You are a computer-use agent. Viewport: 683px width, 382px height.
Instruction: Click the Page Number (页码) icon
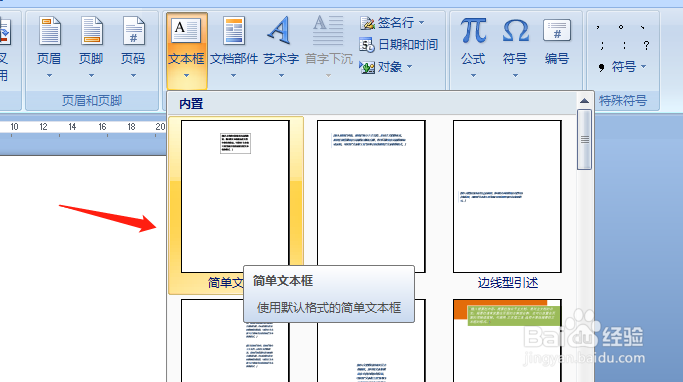pyautogui.click(x=133, y=31)
